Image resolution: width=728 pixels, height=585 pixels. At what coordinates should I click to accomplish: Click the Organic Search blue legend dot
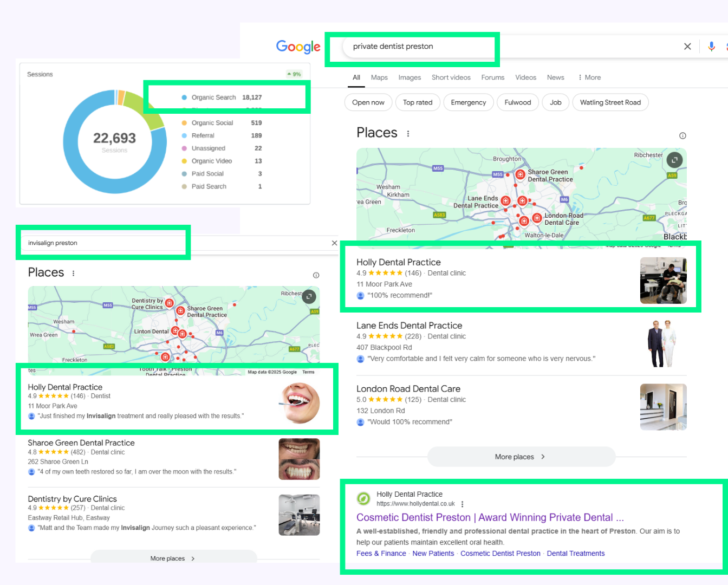pos(184,97)
